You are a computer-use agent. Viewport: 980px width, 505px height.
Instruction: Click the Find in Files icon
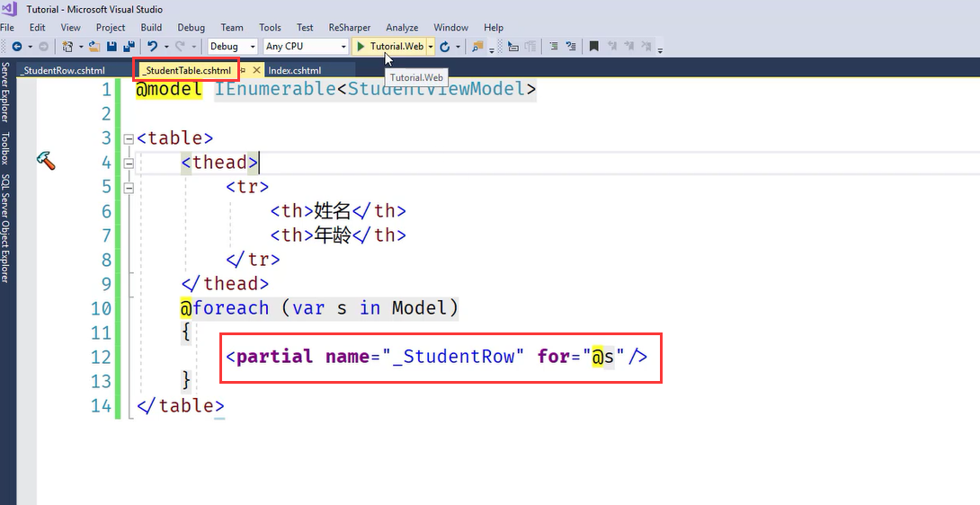[478, 46]
